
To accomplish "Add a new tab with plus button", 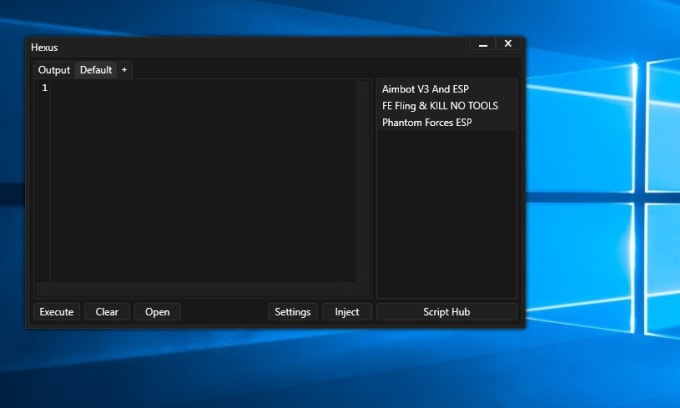I will pos(124,70).
